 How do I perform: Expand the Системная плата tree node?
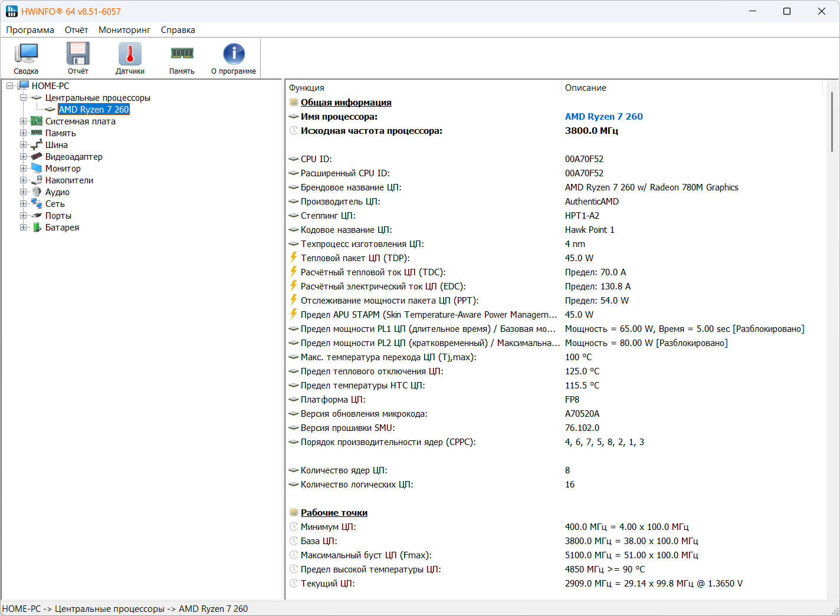click(x=23, y=121)
